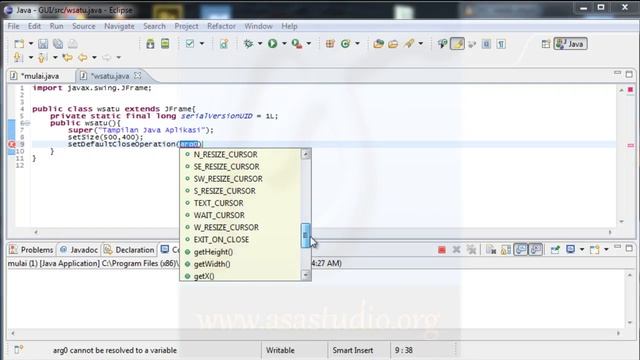Open the New wizard dropdown arrow

point(31,44)
